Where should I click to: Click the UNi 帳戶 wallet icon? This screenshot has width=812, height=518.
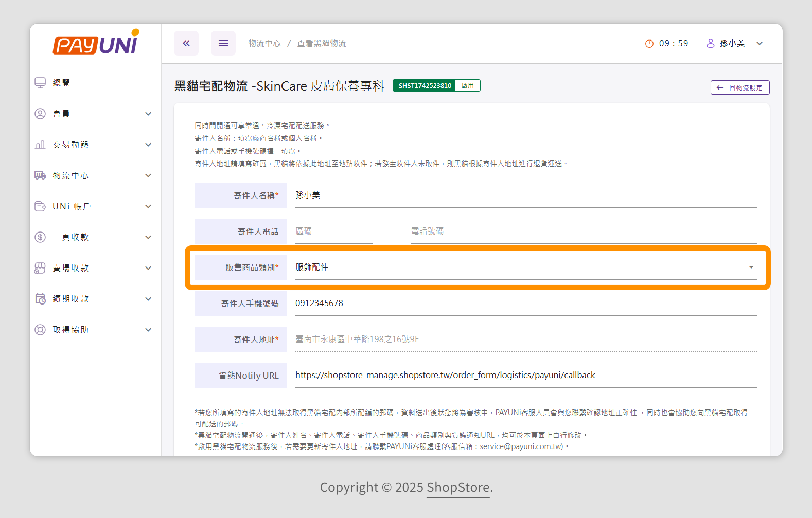click(x=40, y=206)
